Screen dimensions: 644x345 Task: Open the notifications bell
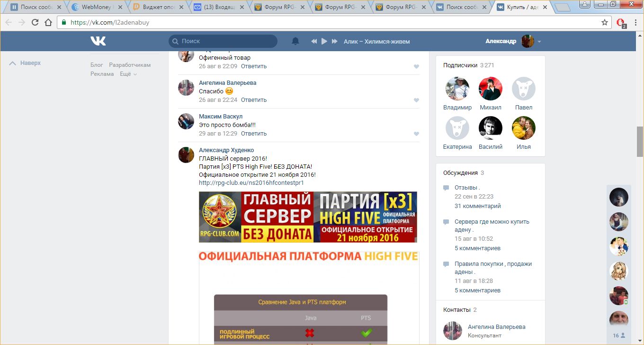pyautogui.click(x=295, y=41)
